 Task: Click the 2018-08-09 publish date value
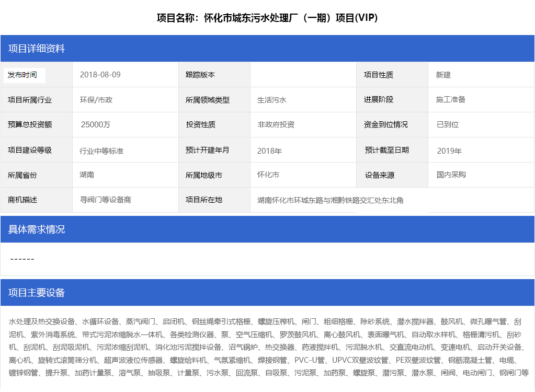tap(100, 75)
